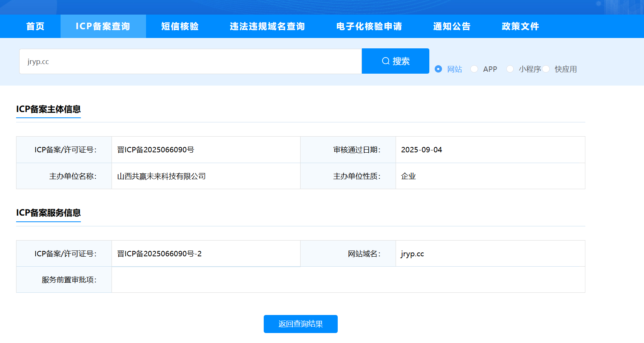This screenshot has width=644, height=343.
Task: Click the license number 晋ICP备2025066090号
Action: 156,150
